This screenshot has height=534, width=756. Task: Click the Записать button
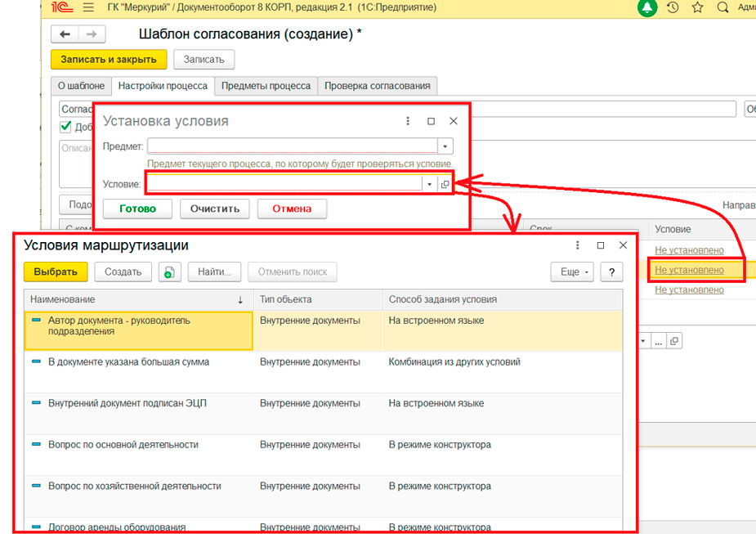(x=204, y=60)
